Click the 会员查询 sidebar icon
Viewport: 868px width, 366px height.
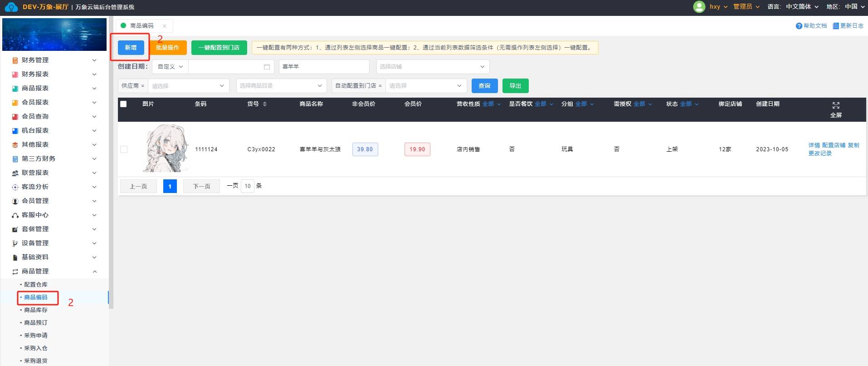[15, 117]
